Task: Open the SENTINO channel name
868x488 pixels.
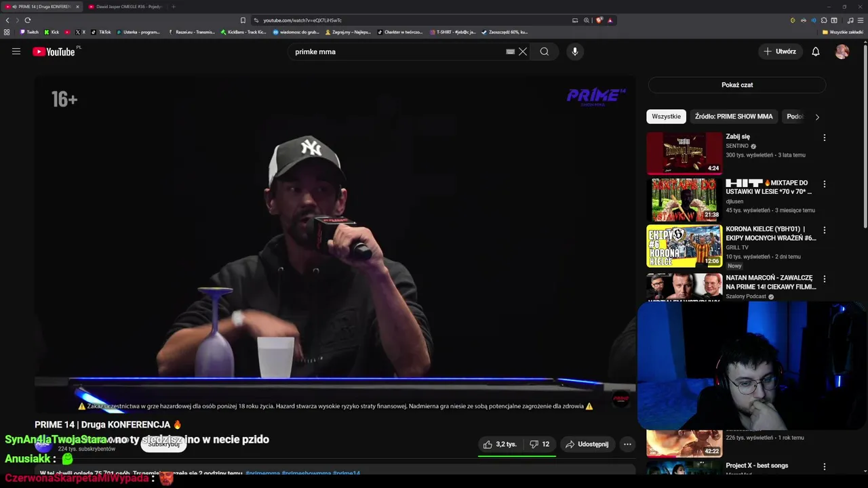Action: pos(737,146)
